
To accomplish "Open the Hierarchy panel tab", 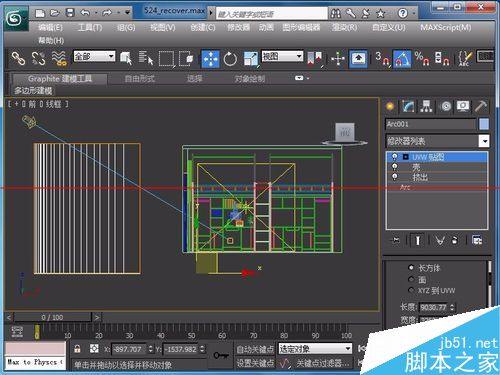I will (x=427, y=107).
